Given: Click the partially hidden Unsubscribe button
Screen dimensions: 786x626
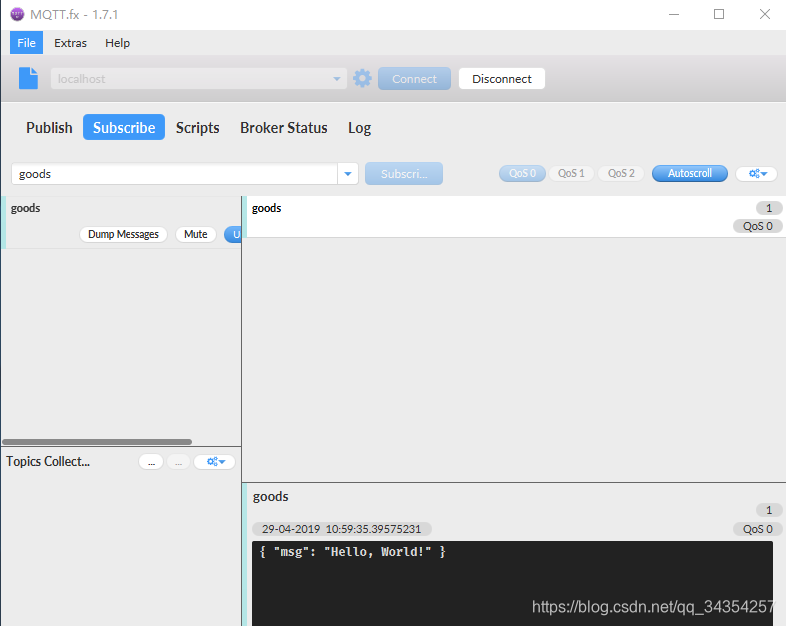Looking at the screenshot, I should [x=233, y=235].
